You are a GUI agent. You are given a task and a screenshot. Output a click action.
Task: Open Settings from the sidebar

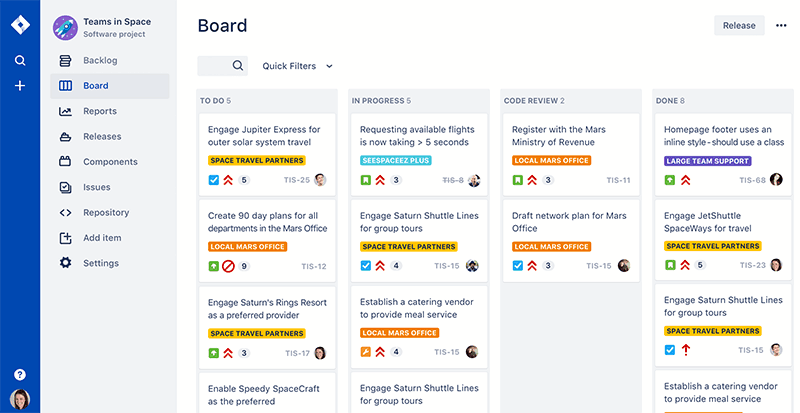[100, 263]
